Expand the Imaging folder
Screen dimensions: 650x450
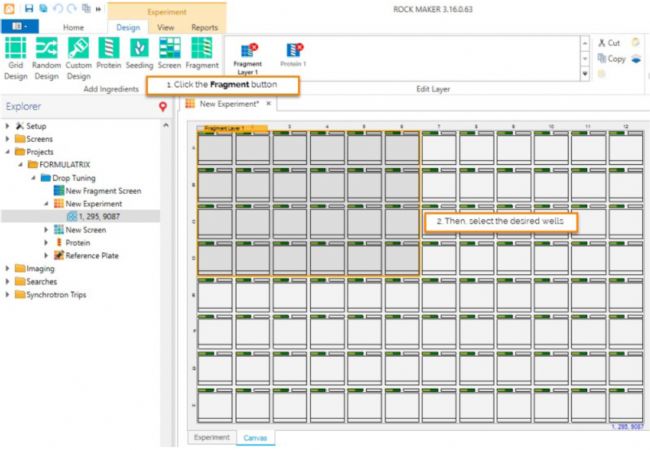[8, 268]
